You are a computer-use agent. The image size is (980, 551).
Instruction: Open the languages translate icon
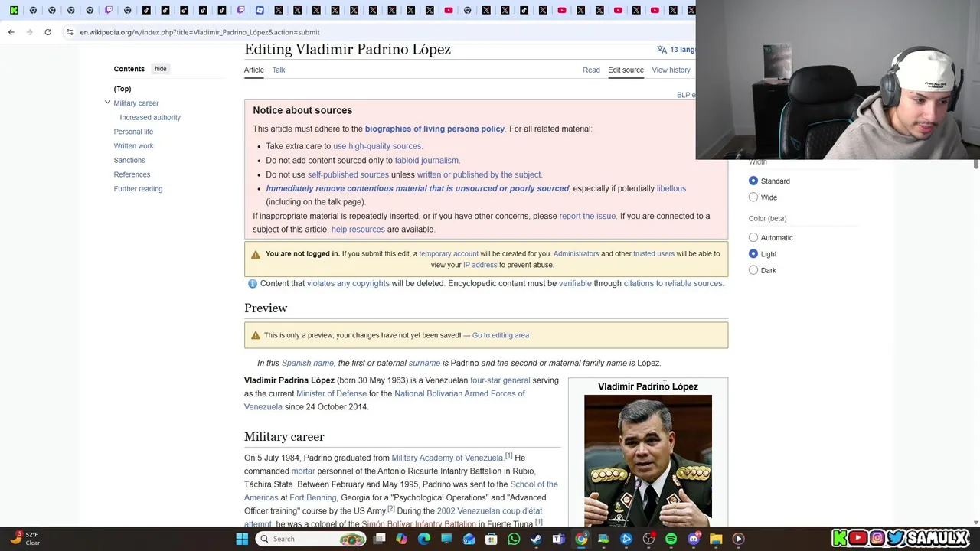[661, 50]
